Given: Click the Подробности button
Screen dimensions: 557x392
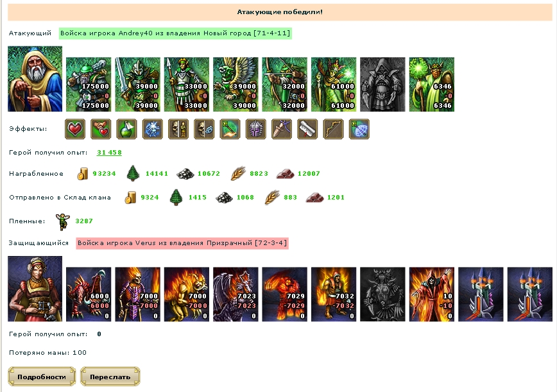Looking at the screenshot, I should (x=42, y=377).
